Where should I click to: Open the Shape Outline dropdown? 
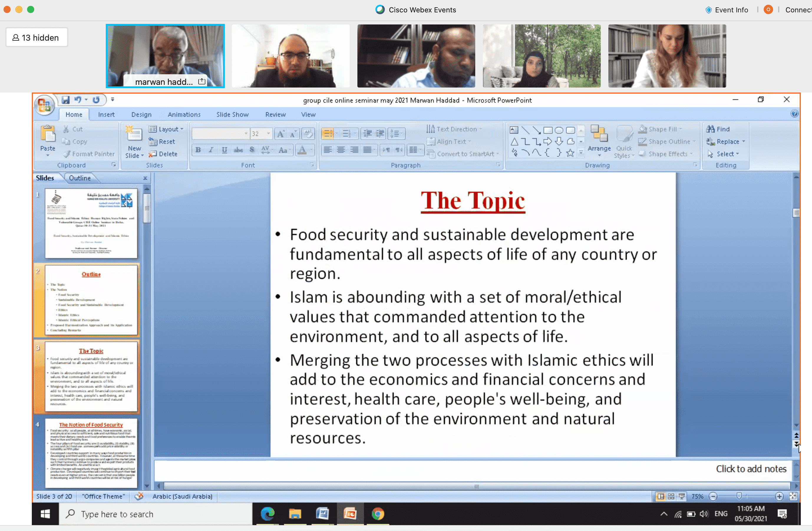pyautogui.click(x=667, y=142)
